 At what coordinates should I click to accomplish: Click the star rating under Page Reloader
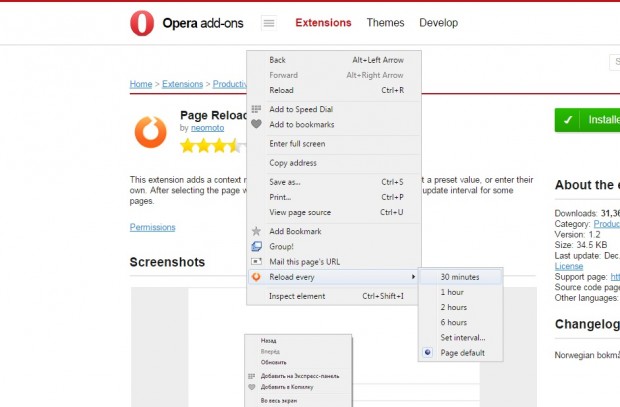tap(212, 146)
